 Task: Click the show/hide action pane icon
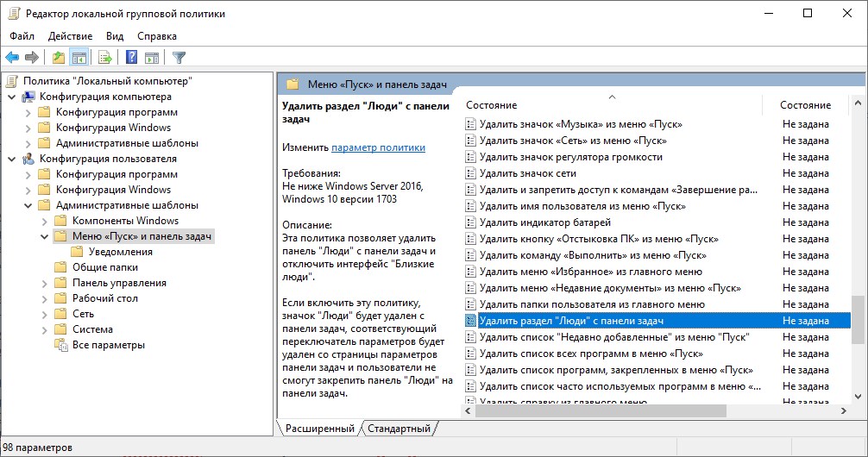coord(152,58)
